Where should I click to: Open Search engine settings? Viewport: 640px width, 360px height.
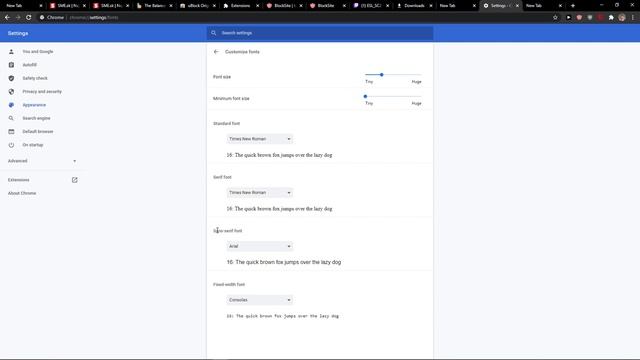[36, 118]
